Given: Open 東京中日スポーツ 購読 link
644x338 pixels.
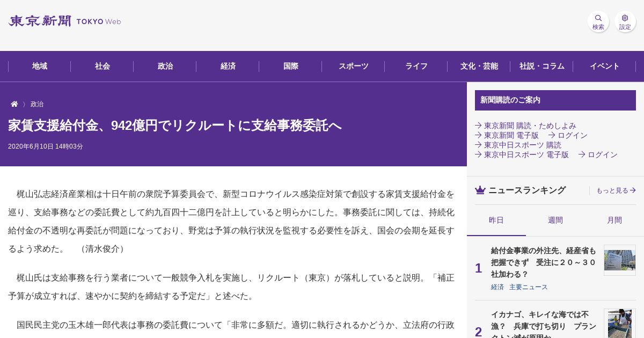Looking at the screenshot, I should tap(518, 145).
